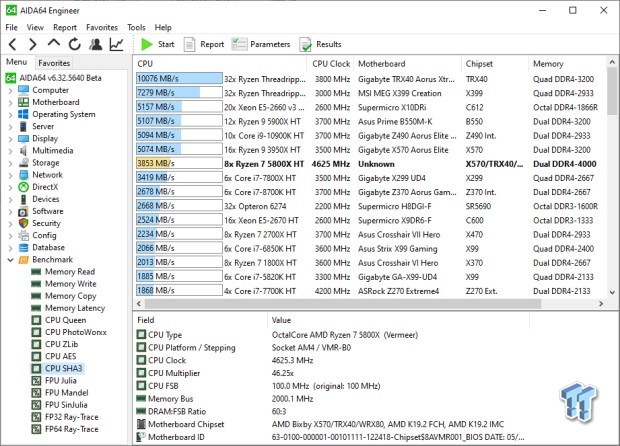Screen dimensions: 620x446
Task: Click the Value column header
Action: click(x=398, y=320)
